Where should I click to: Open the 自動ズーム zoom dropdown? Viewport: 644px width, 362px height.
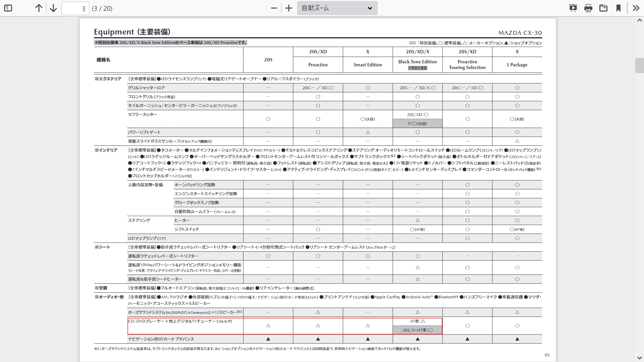337,8
